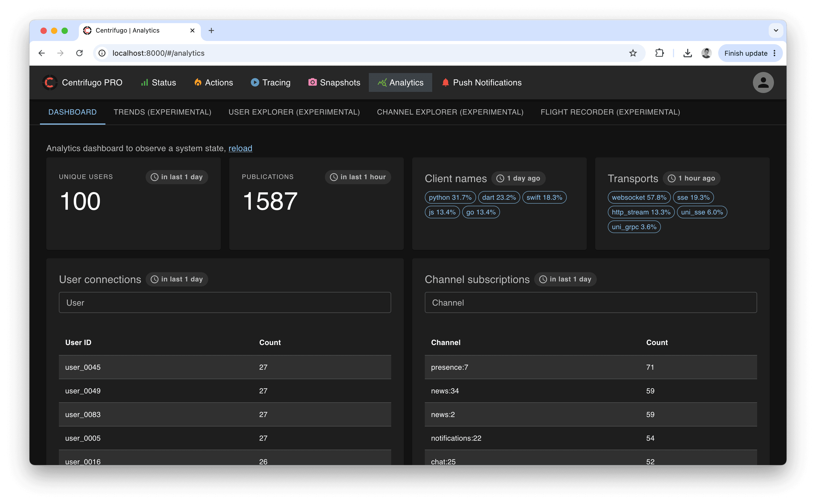The width and height of the screenshot is (816, 504).
Task: Click the http_stream 13.3% chip
Action: (641, 212)
